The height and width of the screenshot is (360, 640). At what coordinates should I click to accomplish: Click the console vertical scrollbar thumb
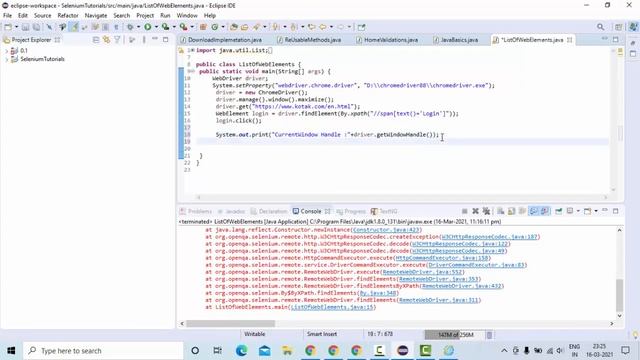[619, 296]
